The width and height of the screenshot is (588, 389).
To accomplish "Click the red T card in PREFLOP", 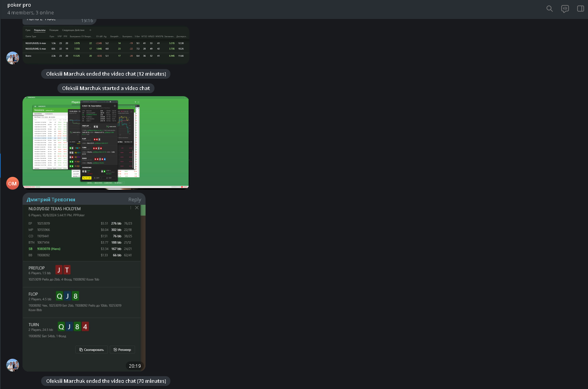I will click(67, 270).
